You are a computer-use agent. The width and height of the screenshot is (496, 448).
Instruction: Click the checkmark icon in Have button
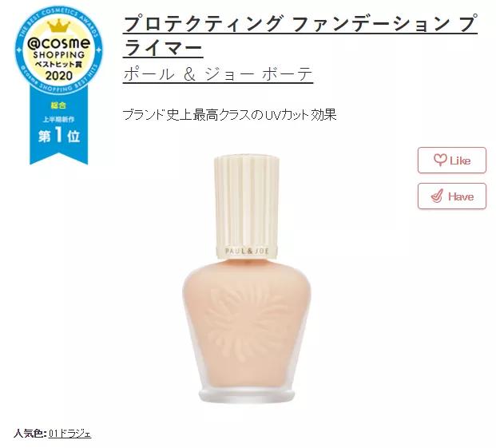pyautogui.click(x=437, y=196)
